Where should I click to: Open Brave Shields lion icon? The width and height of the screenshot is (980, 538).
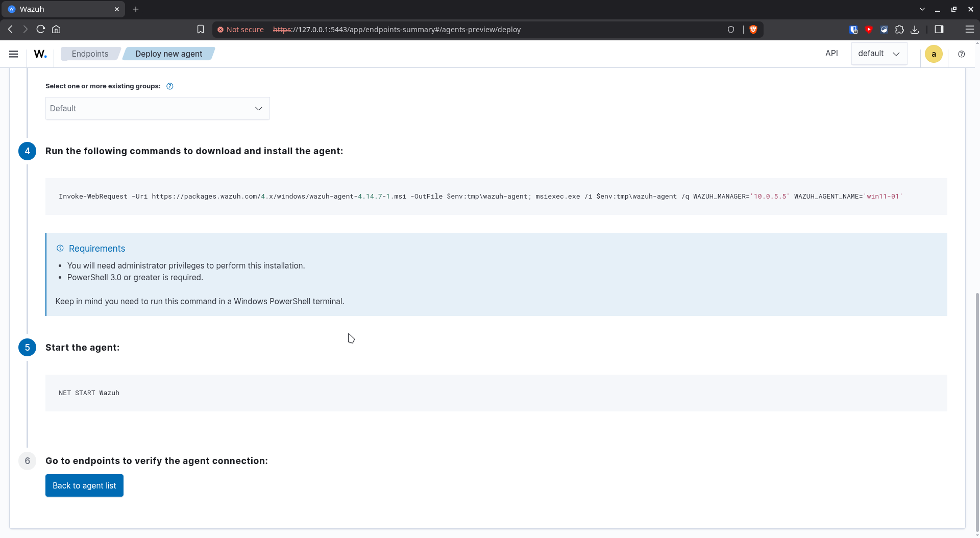[x=753, y=30]
